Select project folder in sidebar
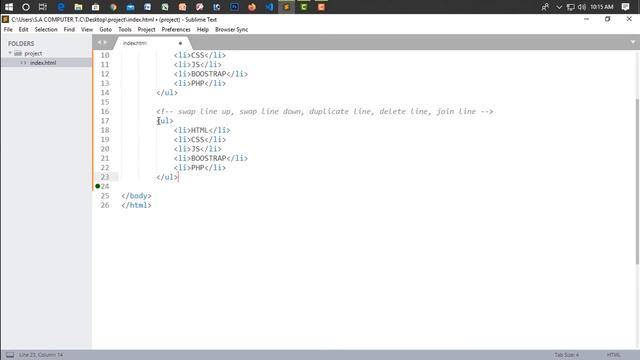Image resolution: width=640 pixels, height=360 pixels. [x=33, y=53]
